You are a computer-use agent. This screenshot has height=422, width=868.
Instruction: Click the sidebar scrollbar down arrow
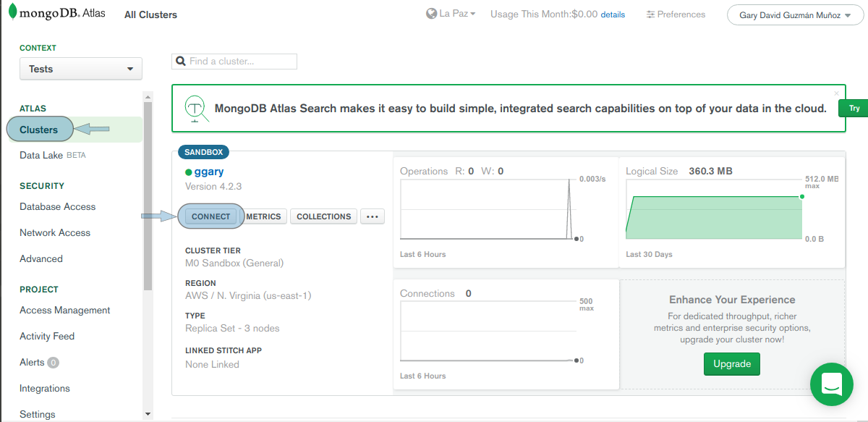click(148, 414)
